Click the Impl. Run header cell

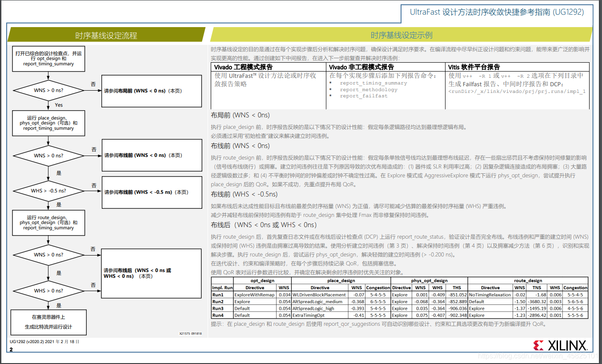[222, 288]
